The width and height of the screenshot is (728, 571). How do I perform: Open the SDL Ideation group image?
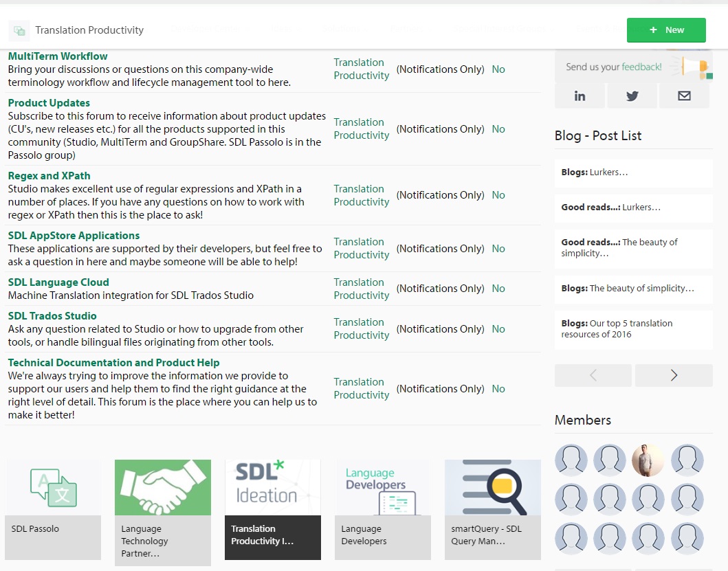coord(272,487)
